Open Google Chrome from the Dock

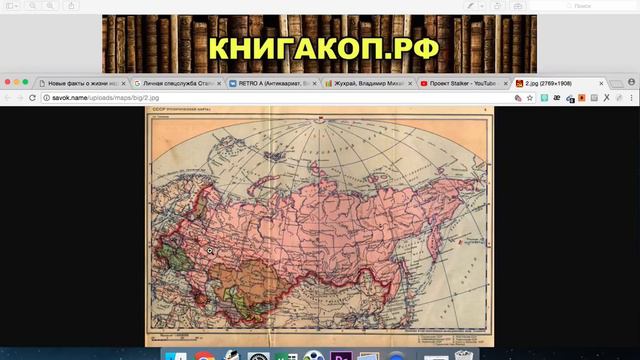(204, 356)
